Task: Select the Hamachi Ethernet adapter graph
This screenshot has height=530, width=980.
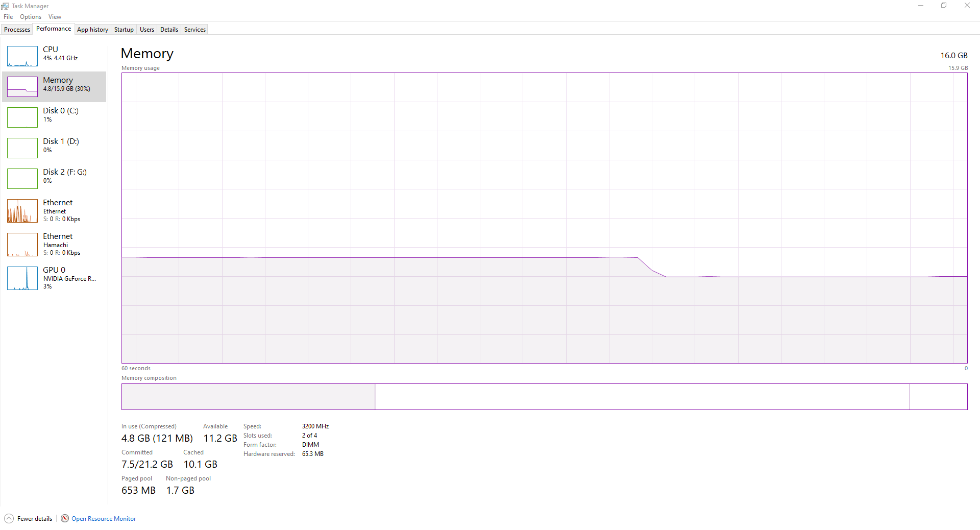Action: [54, 244]
